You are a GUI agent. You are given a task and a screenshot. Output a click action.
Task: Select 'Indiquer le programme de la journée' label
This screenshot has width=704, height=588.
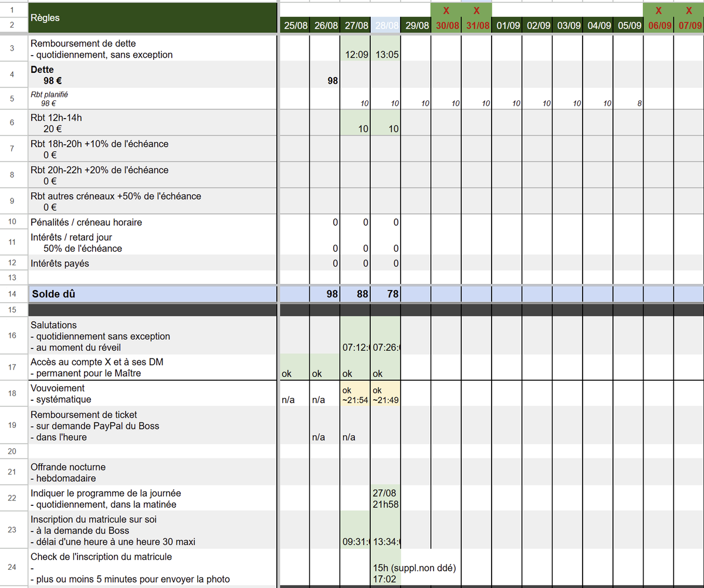(153, 498)
